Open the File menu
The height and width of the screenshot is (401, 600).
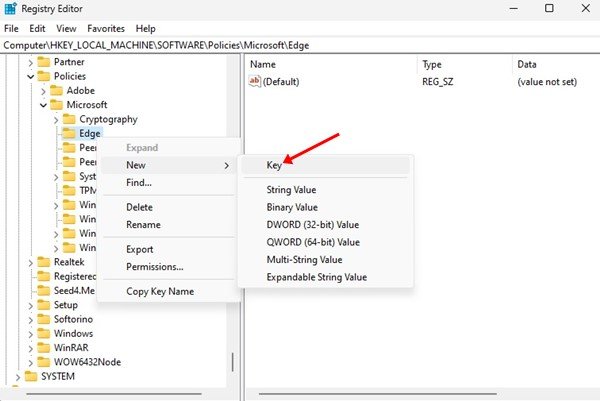click(11, 29)
